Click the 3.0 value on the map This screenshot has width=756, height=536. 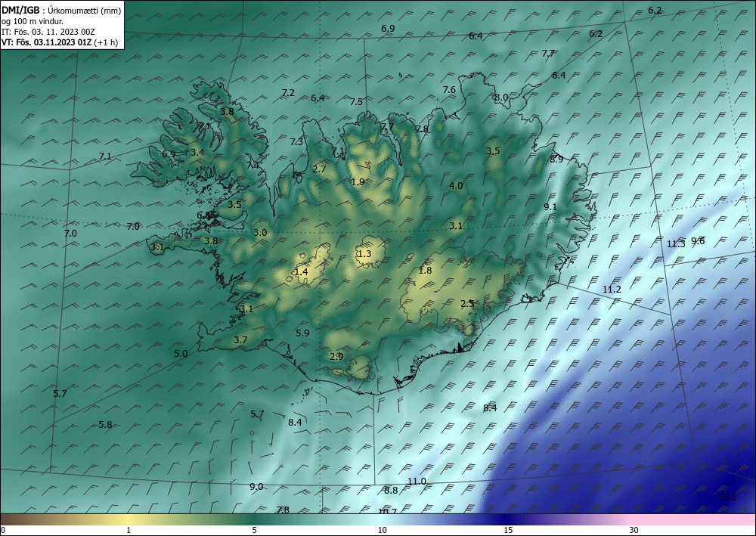pyautogui.click(x=260, y=233)
